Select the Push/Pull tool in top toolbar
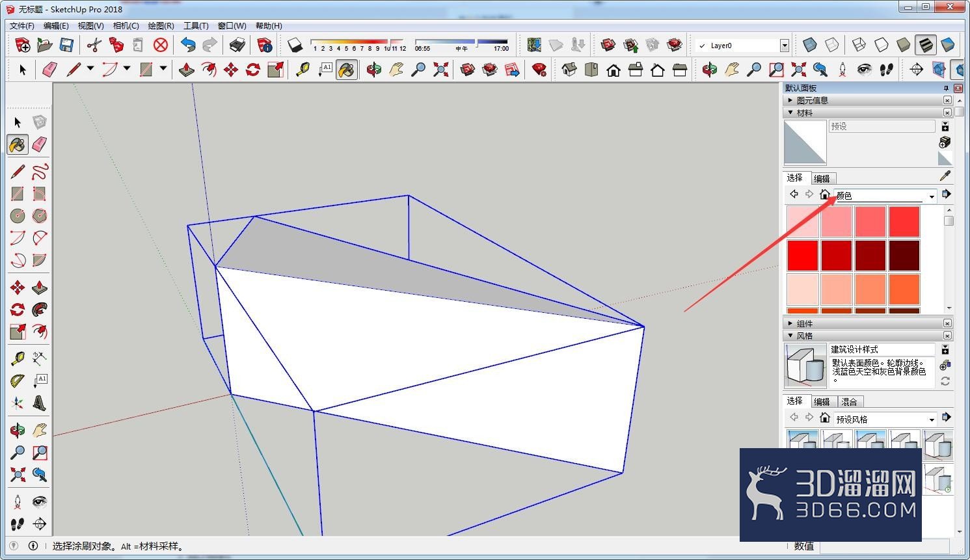Screen dimensions: 970x560 187,70
